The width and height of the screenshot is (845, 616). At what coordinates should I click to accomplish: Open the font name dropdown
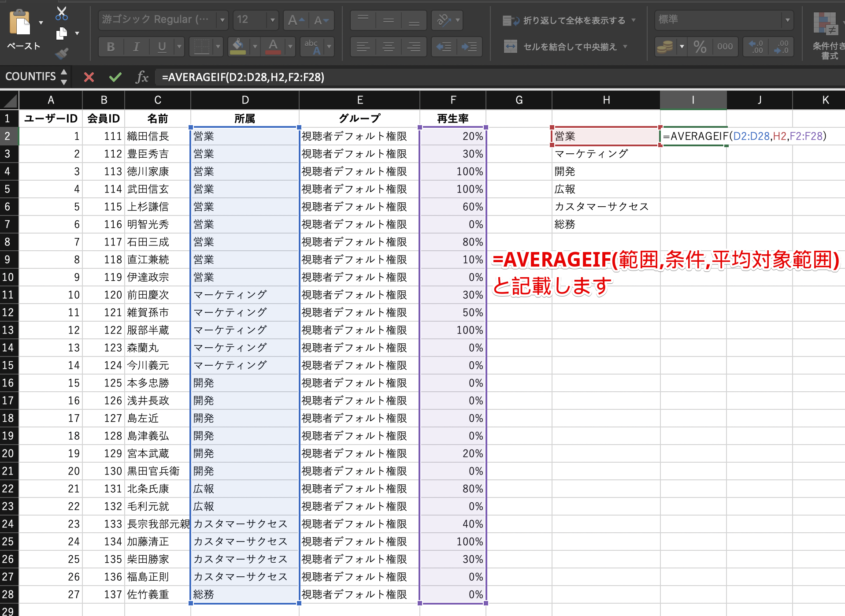[x=222, y=20]
